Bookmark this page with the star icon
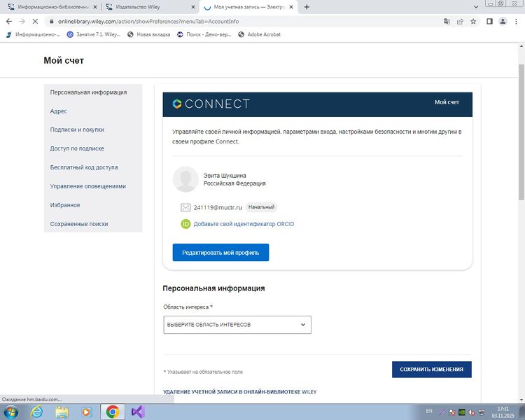525x420 pixels. point(474,21)
